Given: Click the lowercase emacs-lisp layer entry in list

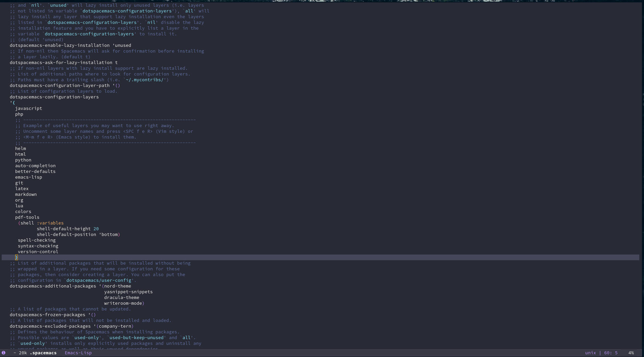Looking at the screenshot, I should pos(29,177).
